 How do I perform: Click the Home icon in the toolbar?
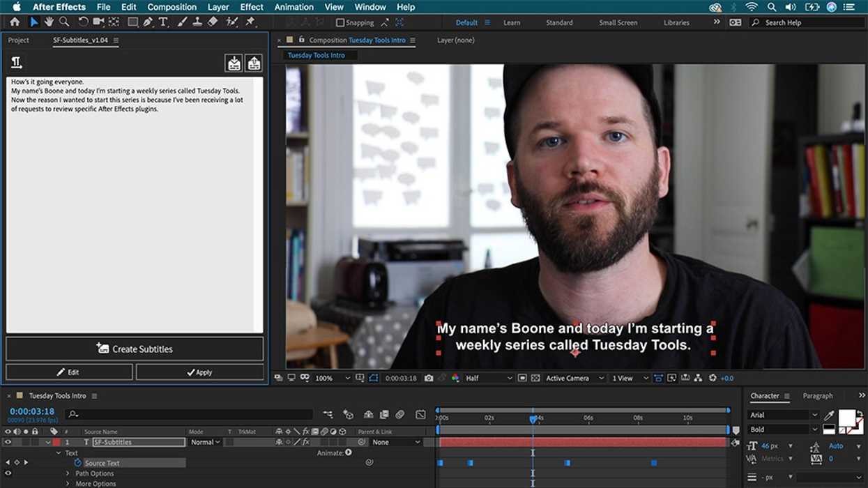15,22
